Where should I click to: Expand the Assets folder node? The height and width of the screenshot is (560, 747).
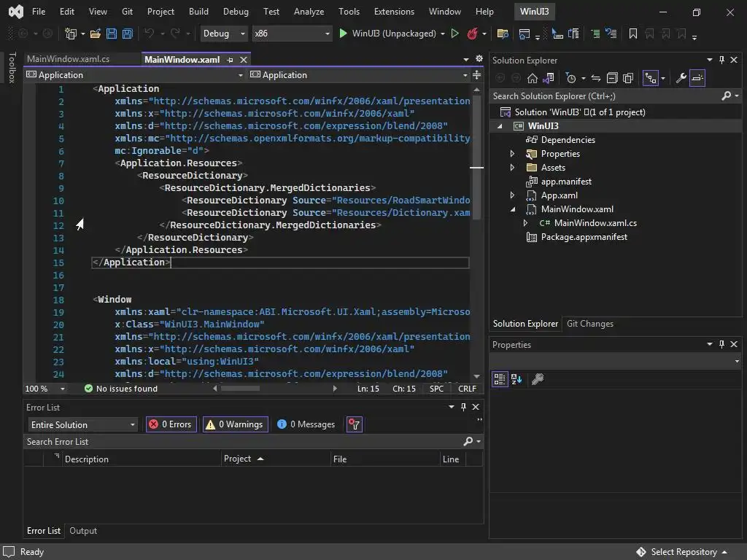click(x=512, y=168)
